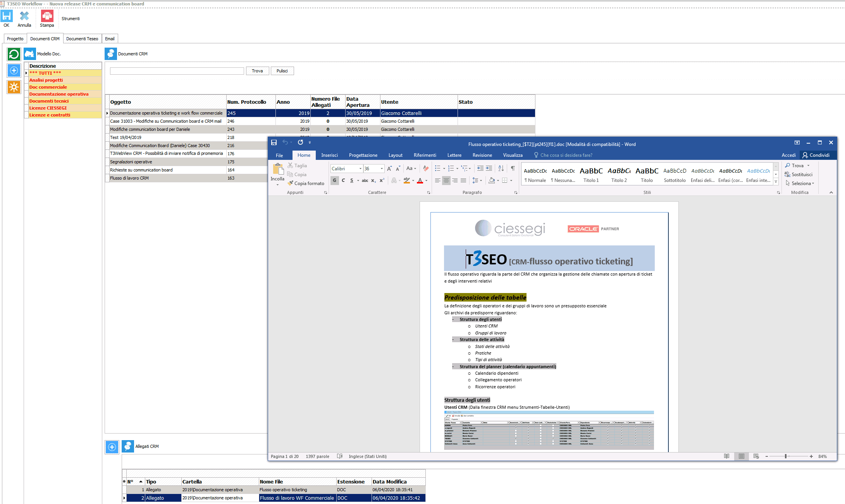845x504 pixels.
Task: Click the green refresh icon in left sidebar
Action: 14,54
